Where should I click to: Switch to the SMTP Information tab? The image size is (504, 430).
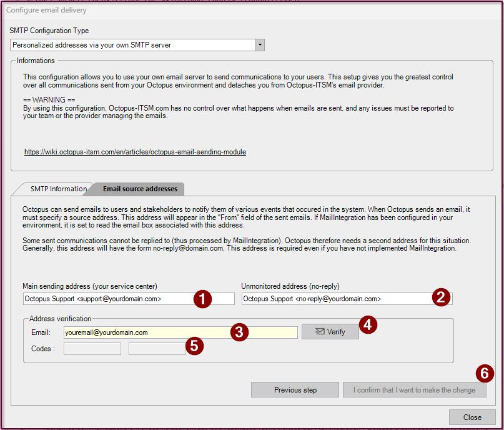click(x=58, y=189)
